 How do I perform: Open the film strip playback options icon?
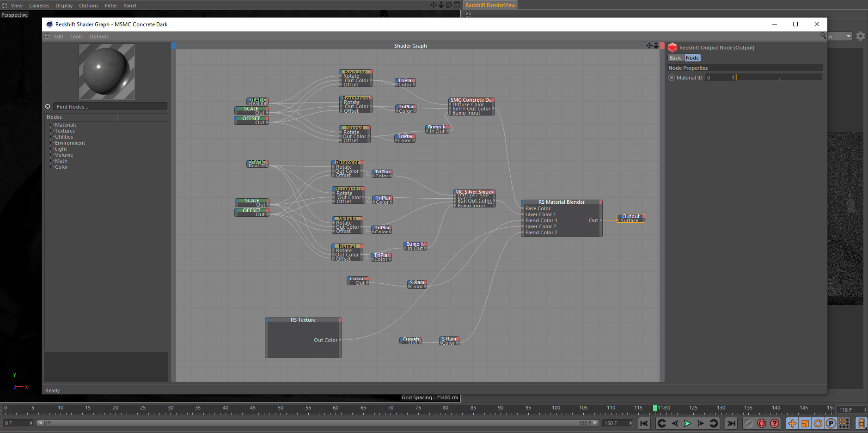(x=862, y=423)
